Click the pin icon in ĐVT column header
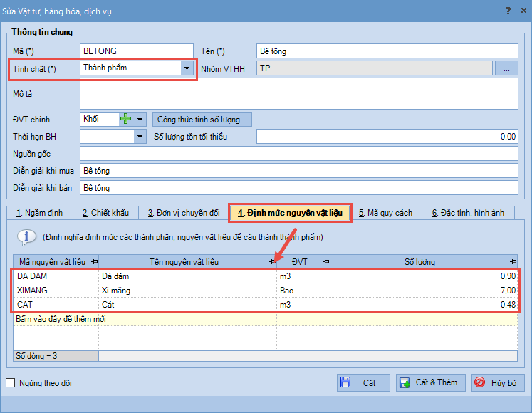Screen dimensions: 532x413 click(x=325, y=261)
